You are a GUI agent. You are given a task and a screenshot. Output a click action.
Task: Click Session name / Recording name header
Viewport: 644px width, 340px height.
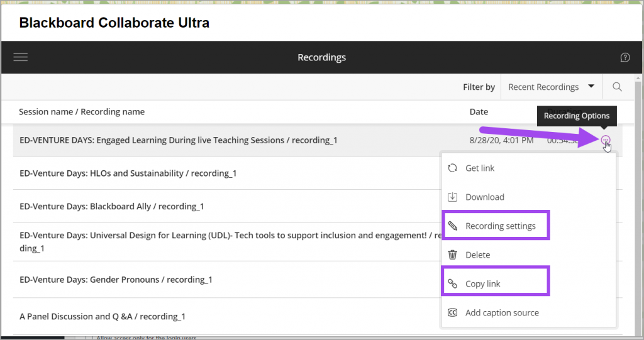pos(82,112)
